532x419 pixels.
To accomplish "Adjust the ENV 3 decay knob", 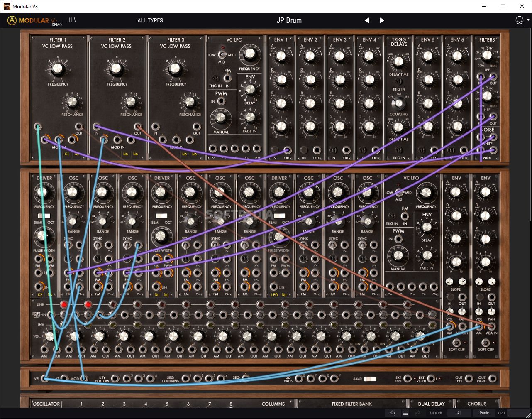I will pos(340,79).
